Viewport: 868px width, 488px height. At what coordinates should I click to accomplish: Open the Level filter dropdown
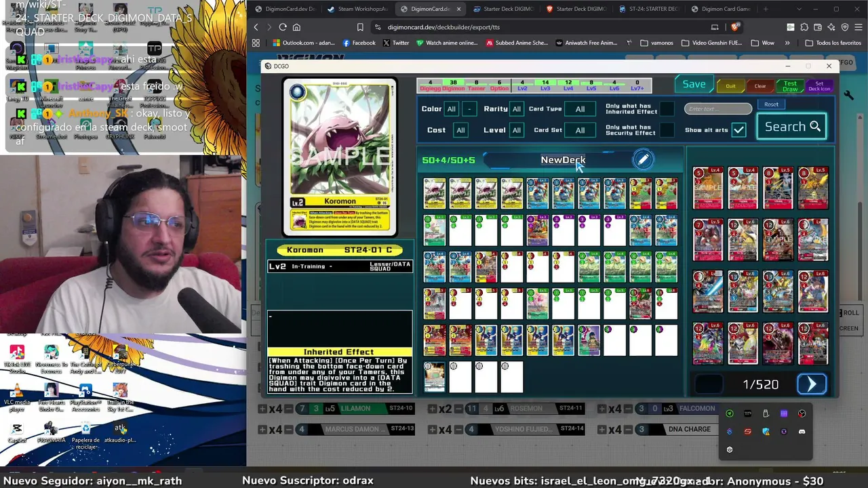click(516, 130)
